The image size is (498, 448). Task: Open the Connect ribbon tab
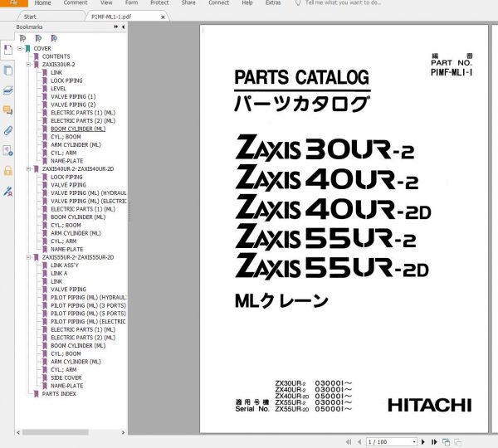[x=218, y=2]
